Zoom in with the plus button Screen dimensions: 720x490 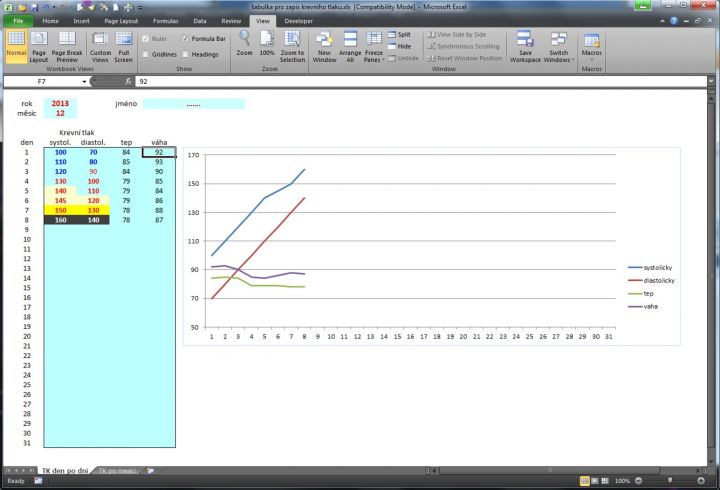(x=701, y=481)
